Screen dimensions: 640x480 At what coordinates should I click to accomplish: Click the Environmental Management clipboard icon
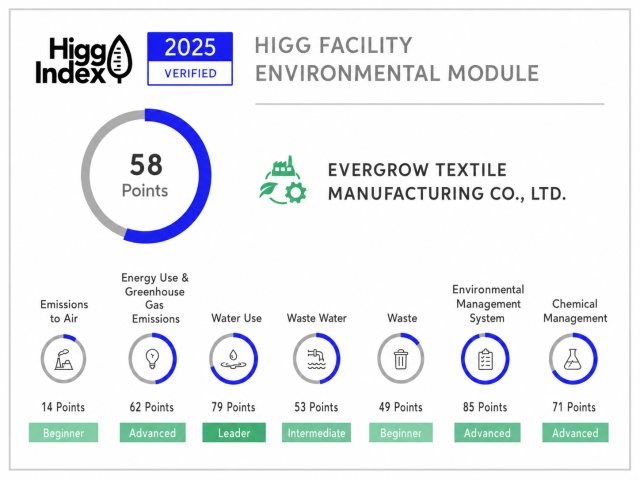485,359
